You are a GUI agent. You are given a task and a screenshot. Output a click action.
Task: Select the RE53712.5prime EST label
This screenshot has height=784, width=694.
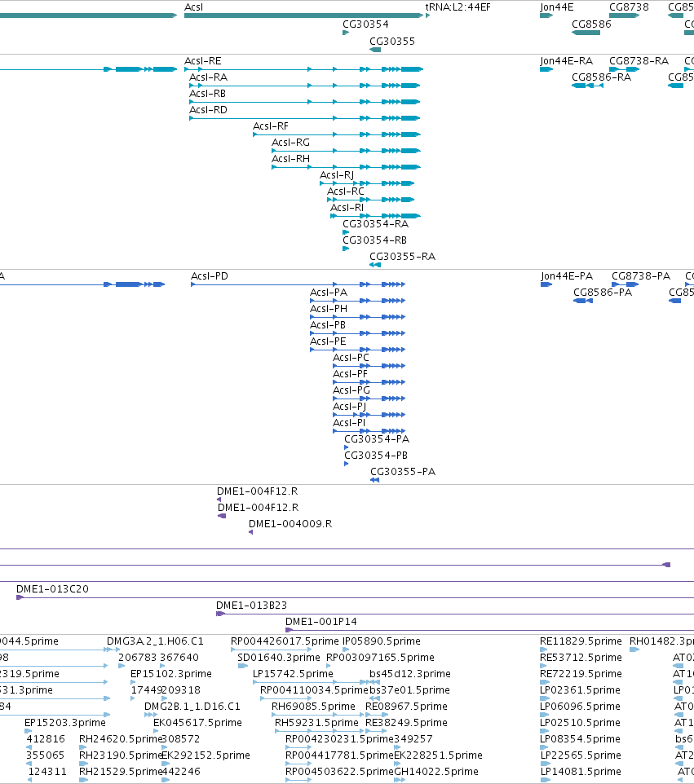581,658
